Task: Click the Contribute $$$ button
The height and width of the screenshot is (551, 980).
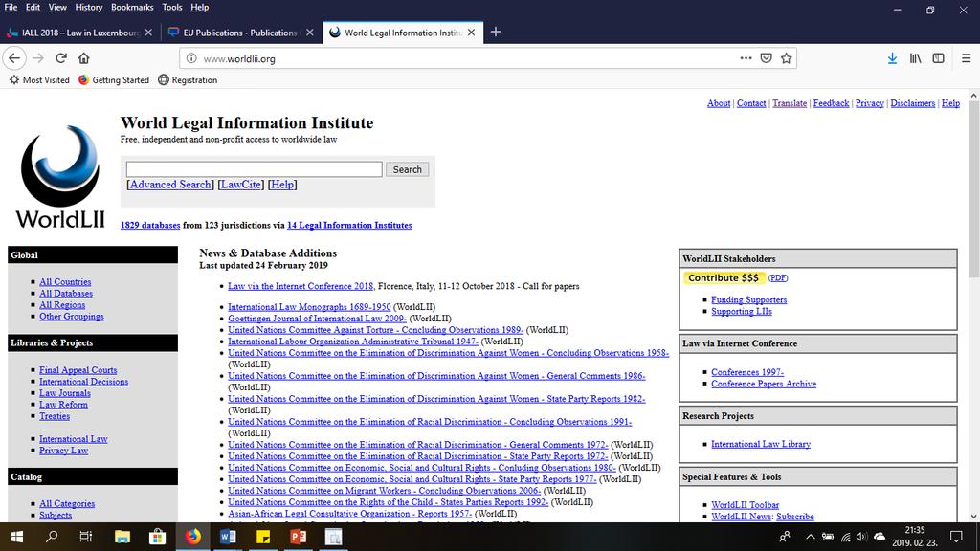Action: pyautogui.click(x=724, y=278)
